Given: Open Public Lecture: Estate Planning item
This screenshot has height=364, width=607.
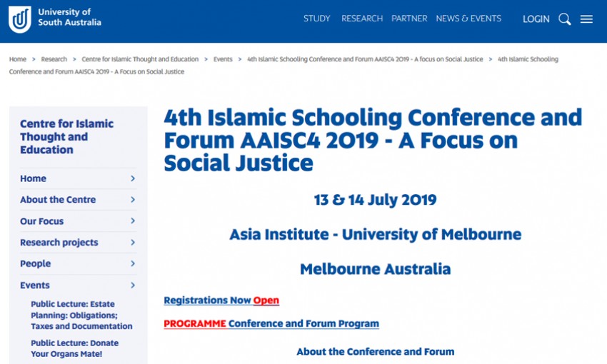Looking at the screenshot, I should coord(81,315).
